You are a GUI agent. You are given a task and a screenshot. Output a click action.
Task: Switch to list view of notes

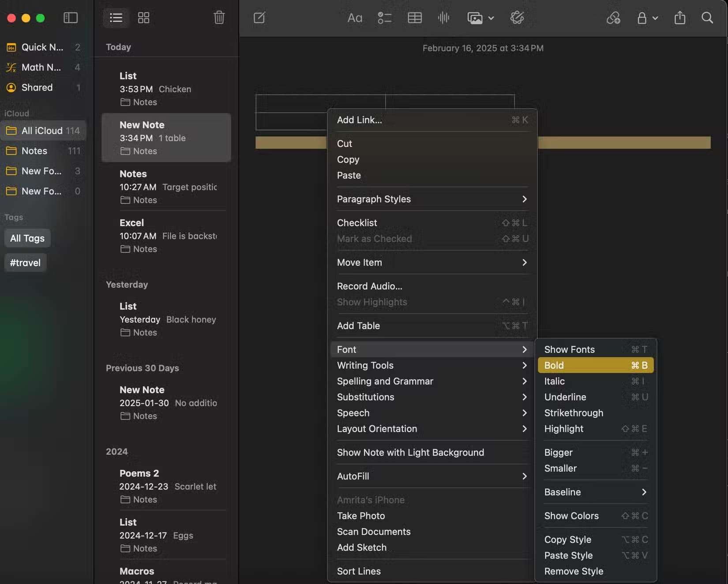[116, 18]
